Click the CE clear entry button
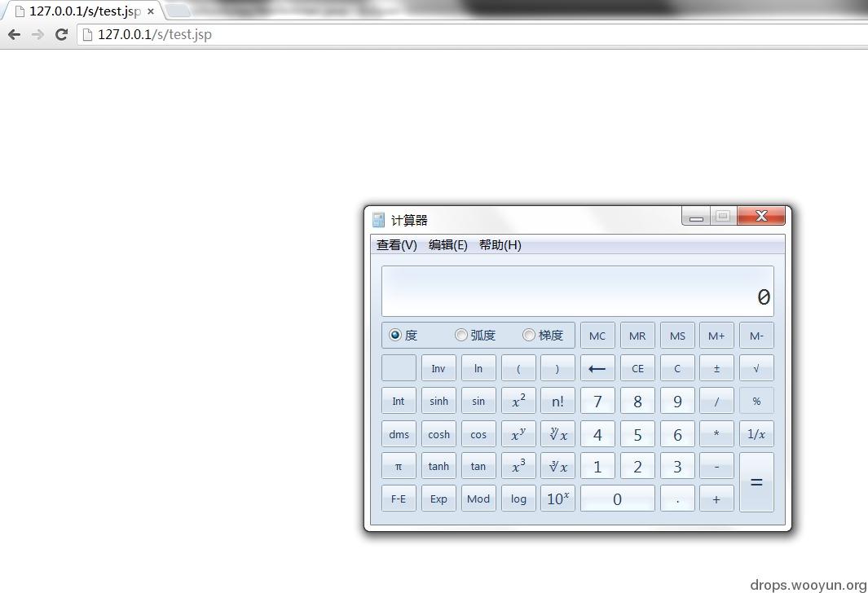 coord(637,368)
